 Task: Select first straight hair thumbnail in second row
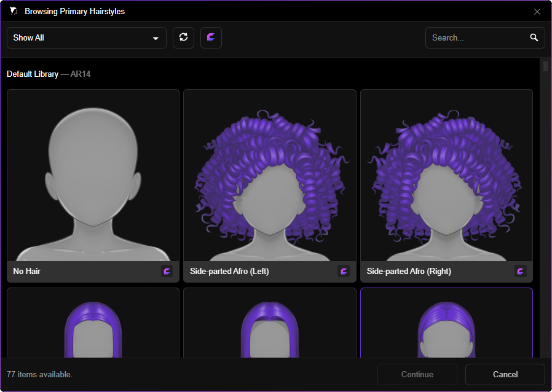click(x=93, y=323)
